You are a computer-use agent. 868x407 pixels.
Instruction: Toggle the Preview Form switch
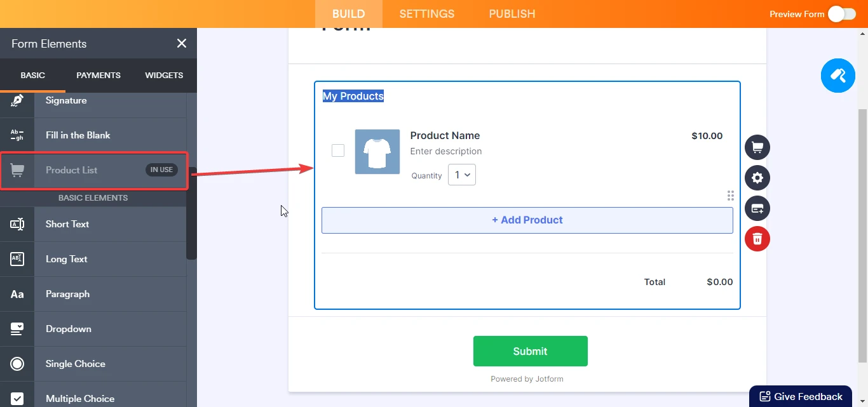[x=841, y=13]
